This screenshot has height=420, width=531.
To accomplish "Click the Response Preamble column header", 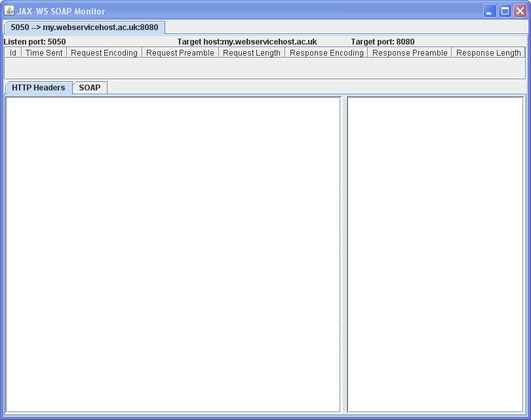I will 410,53.
